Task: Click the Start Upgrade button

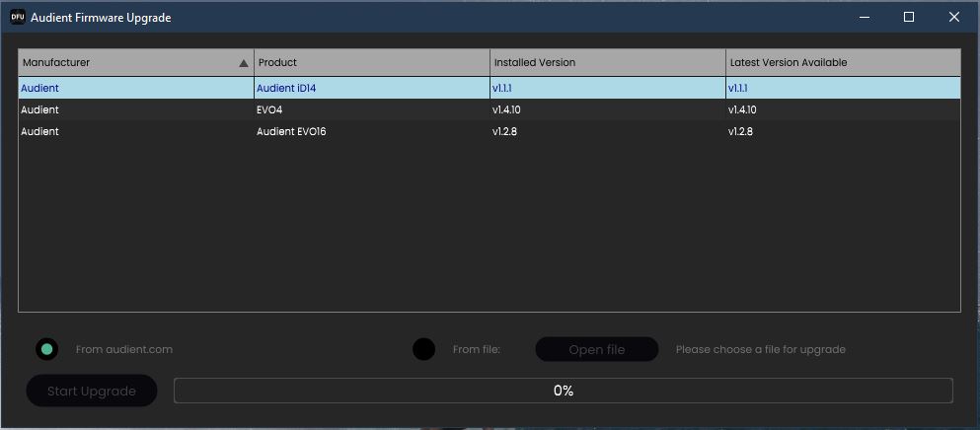Action: coord(92,391)
